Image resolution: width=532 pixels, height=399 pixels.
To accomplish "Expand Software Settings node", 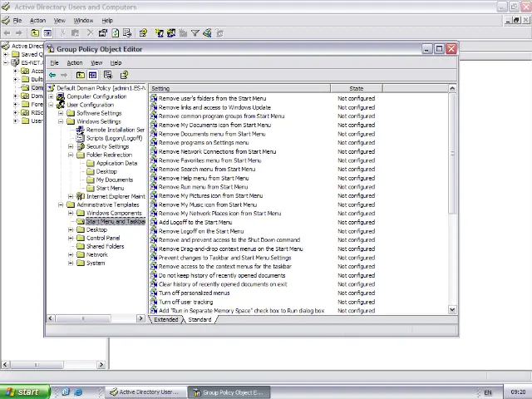I will coord(61,113).
